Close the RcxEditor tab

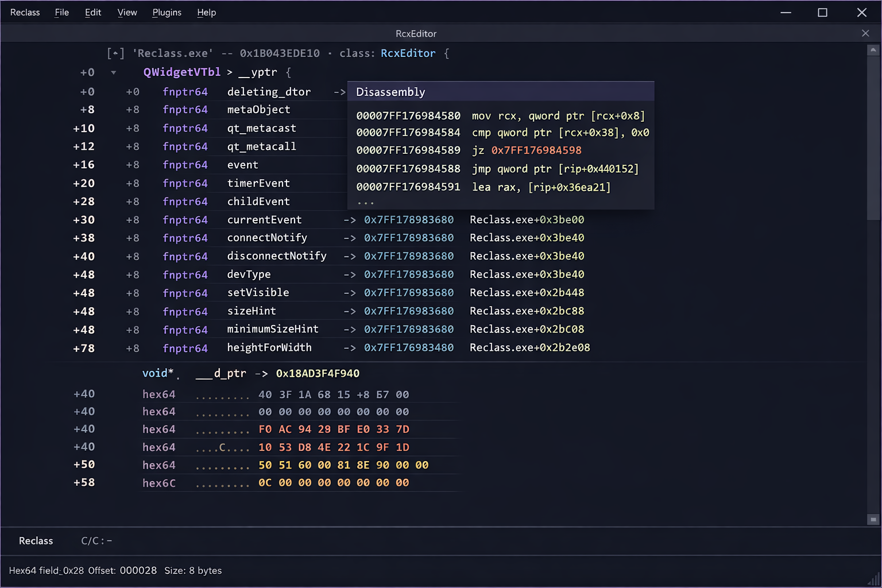coord(865,33)
